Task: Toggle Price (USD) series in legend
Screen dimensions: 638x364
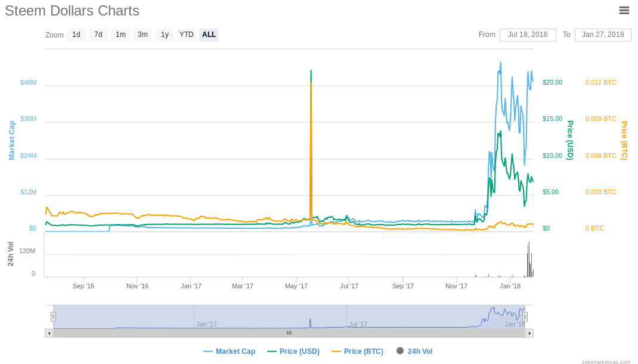Action: tap(293, 351)
